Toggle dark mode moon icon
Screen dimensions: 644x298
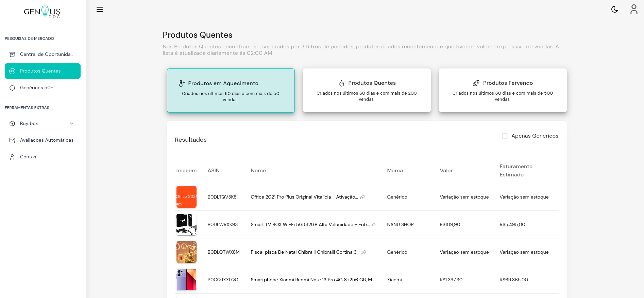pos(615,9)
